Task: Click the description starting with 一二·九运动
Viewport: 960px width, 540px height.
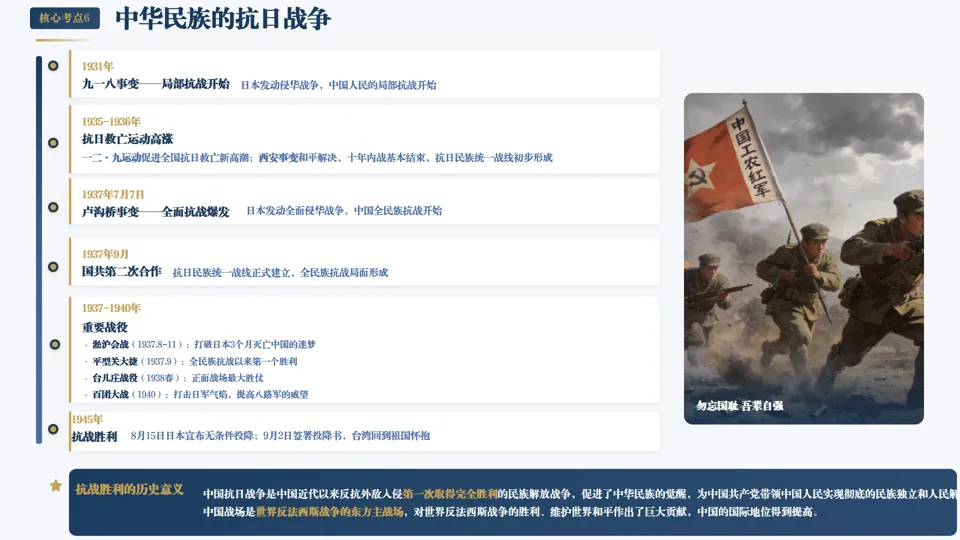Action: point(317,157)
